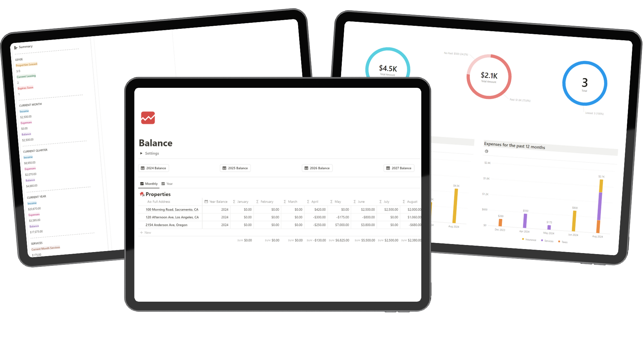Select the 2024 Balance tab
Image resolution: width=644 pixels, height=362 pixels.
pos(154,168)
